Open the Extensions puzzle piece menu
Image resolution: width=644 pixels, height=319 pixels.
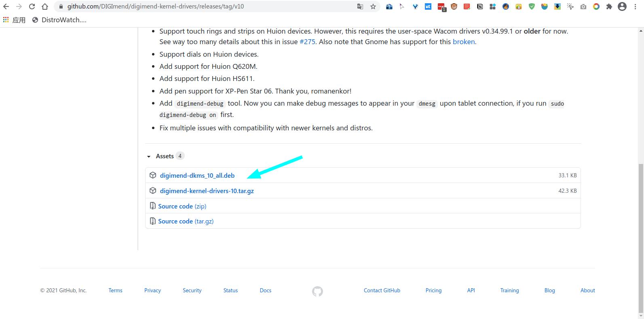tap(609, 6)
